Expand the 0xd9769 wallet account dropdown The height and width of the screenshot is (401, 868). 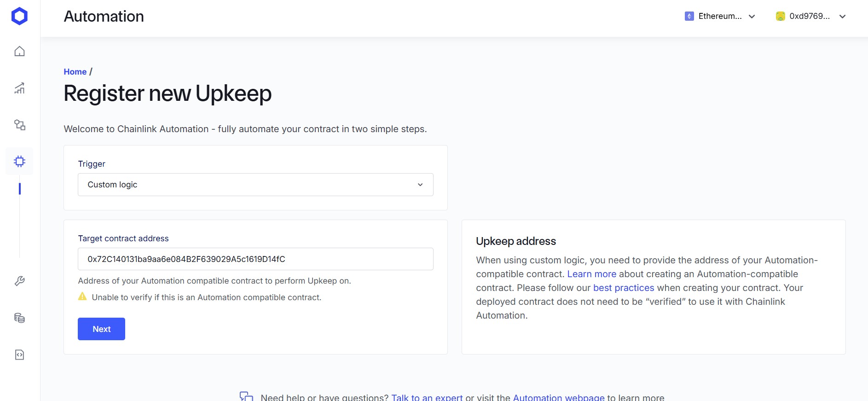[x=811, y=16]
